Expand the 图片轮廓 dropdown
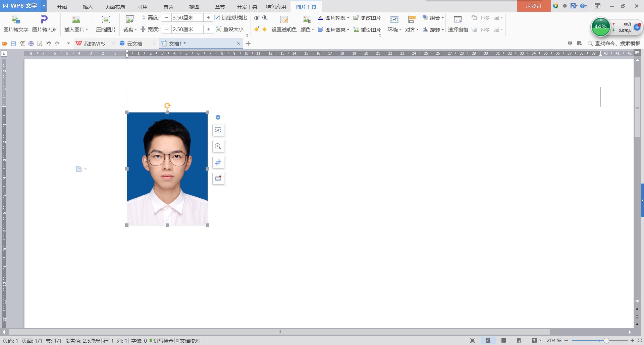 coord(348,18)
